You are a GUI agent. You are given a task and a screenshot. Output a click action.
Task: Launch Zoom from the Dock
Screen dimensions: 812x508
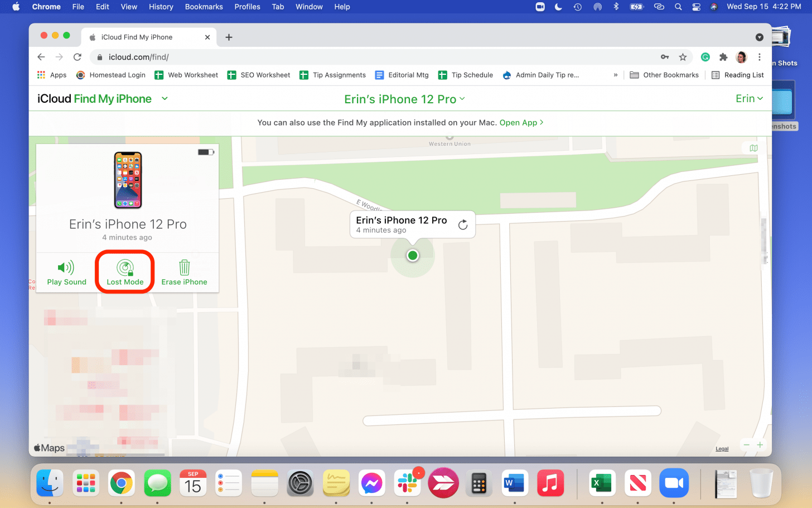674,483
